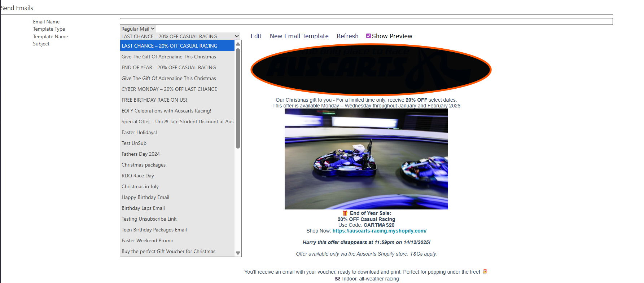Select CYBER MONDAY – 20% OFF LAST CHANCE
644x283 pixels.
(x=169, y=89)
